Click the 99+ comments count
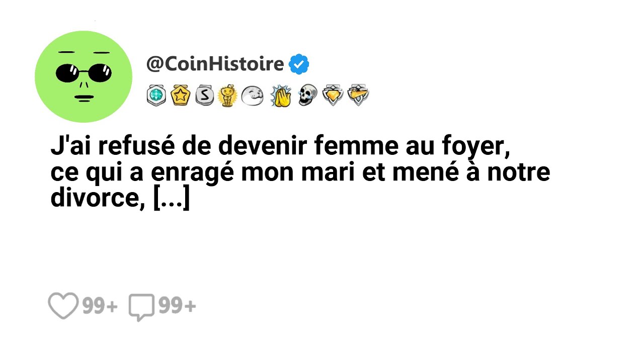The width and height of the screenshot is (644, 362). click(x=177, y=306)
